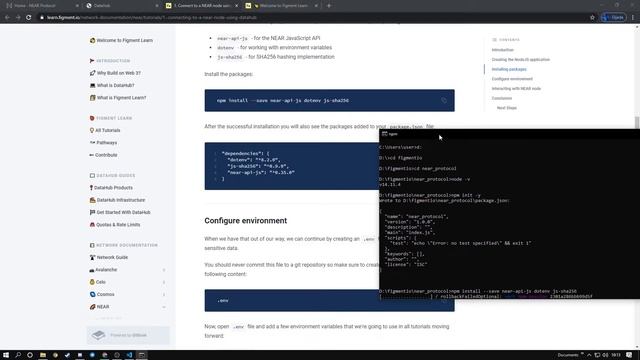Click the '.env' code block
This screenshot has height=360, width=640.
(x=329, y=300)
